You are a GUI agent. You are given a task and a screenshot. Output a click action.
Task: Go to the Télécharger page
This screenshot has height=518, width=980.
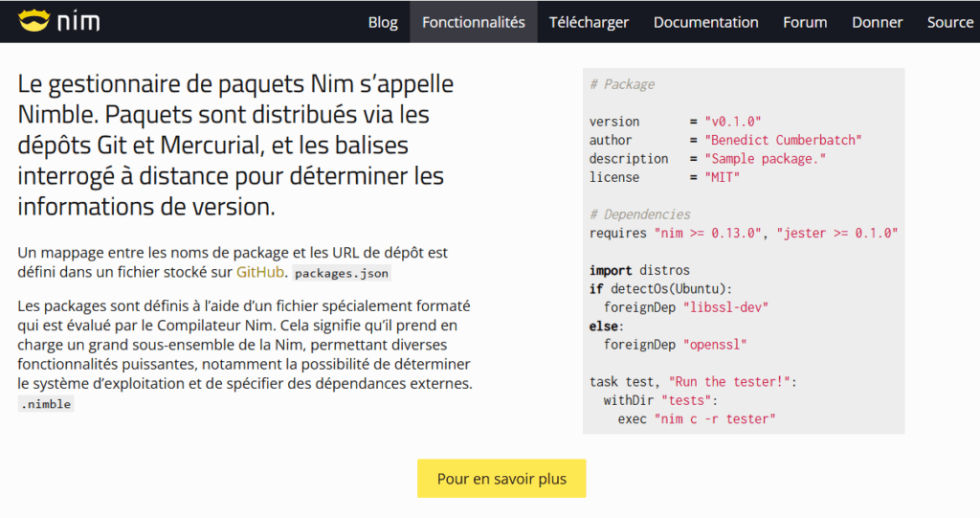[x=589, y=22]
